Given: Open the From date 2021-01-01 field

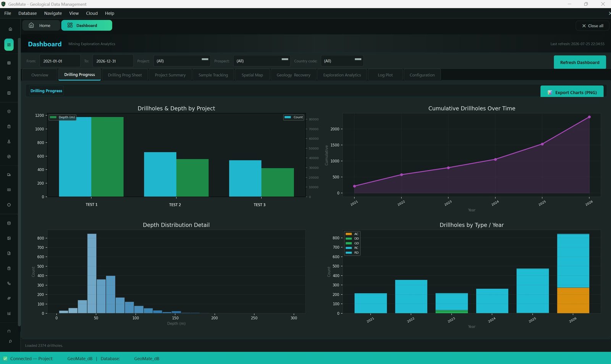Looking at the screenshot, I should pyautogui.click(x=60, y=61).
